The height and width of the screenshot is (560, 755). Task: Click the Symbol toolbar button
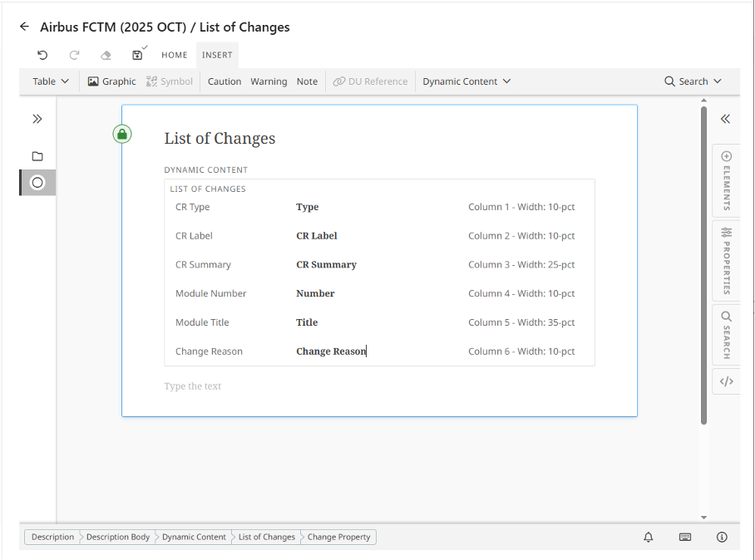pos(170,81)
